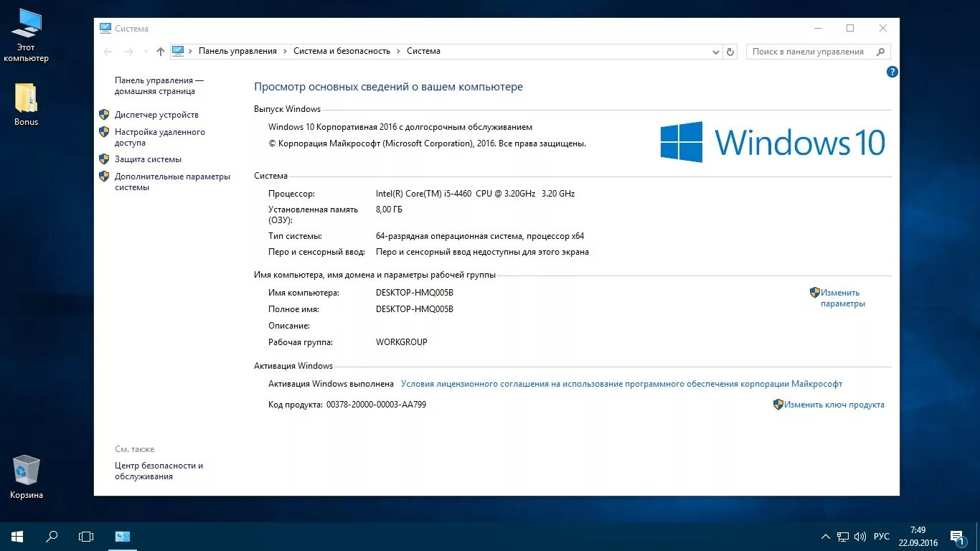Open recent locations dropdown arrow
Screen dimensions: 980x551
[x=146, y=52]
